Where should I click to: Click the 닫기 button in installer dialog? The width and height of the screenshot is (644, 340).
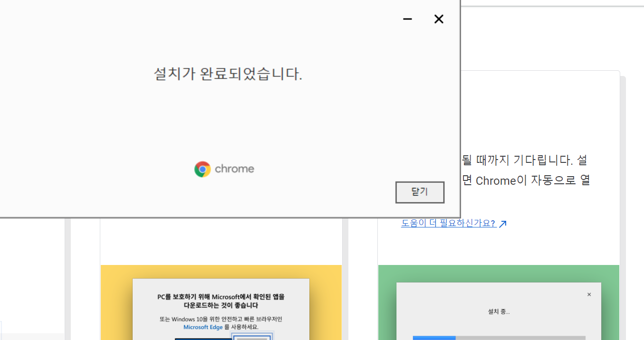[x=420, y=192]
